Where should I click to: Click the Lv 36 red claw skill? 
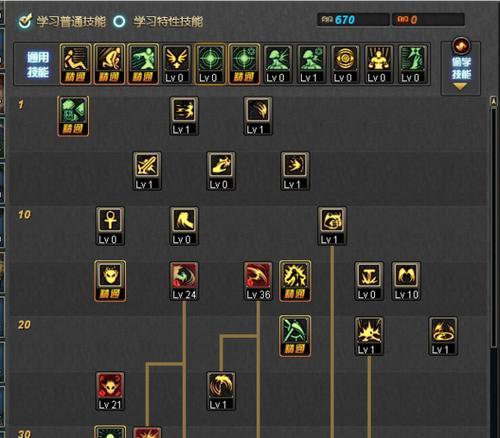pos(258,281)
